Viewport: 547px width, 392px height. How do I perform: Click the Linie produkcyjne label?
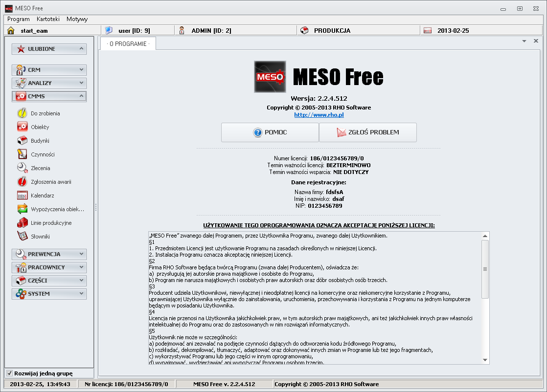point(51,223)
